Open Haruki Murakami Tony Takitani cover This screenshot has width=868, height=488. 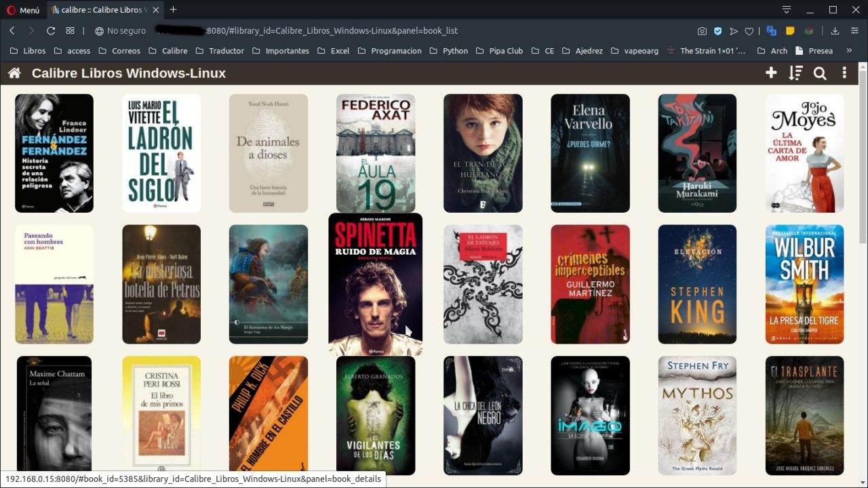pyautogui.click(x=697, y=153)
